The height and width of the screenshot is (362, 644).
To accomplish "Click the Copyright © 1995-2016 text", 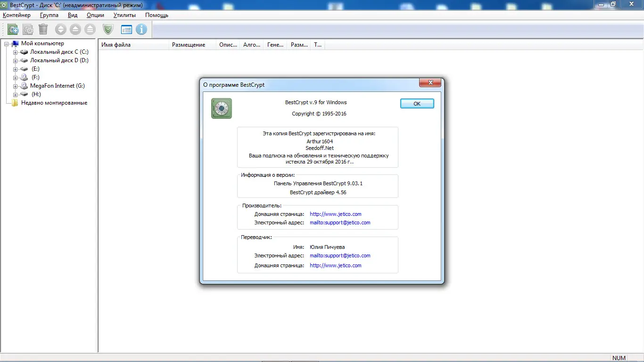I will [319, 114].
